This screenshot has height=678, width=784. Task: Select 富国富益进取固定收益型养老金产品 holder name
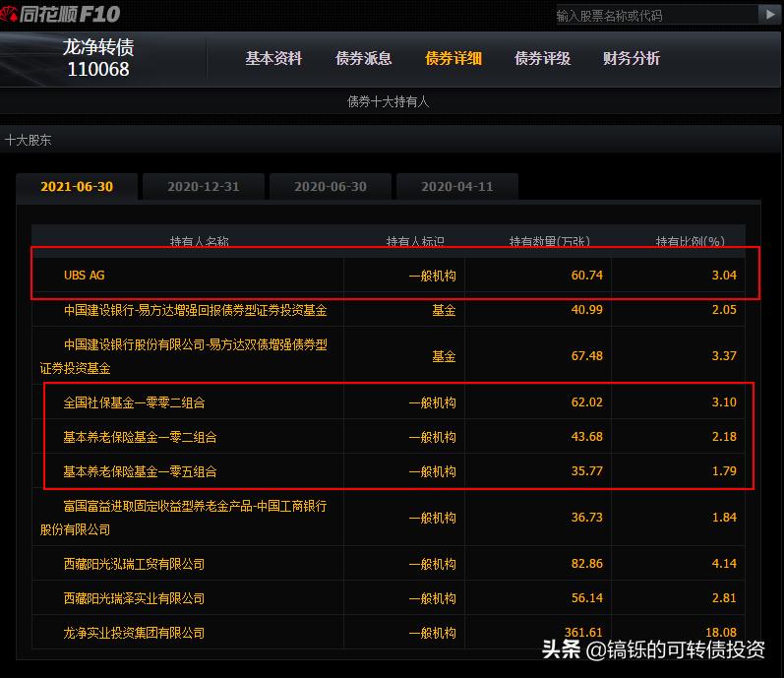pyautogui.click(x=184, y=518)
